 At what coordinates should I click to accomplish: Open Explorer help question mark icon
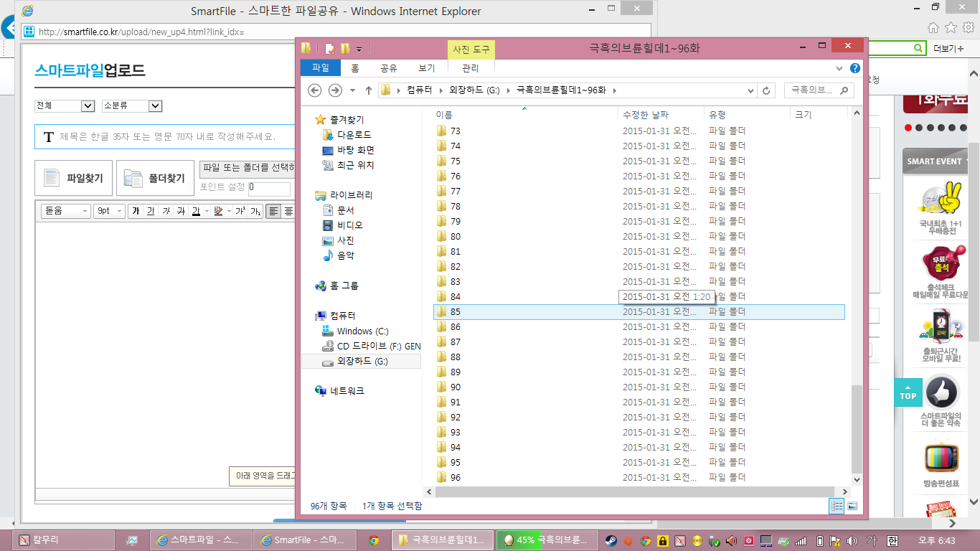click(x=854, y=68)
